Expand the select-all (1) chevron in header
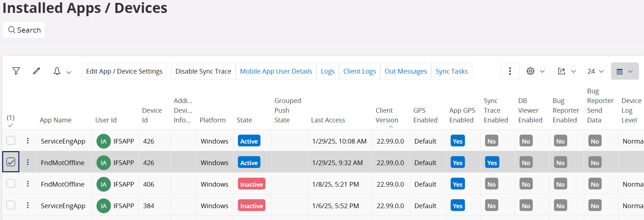The image size is (644, 220). click(x=10, y=125)
